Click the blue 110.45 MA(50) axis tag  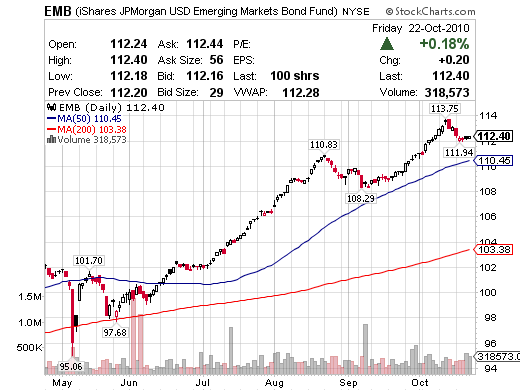(493, 161)
